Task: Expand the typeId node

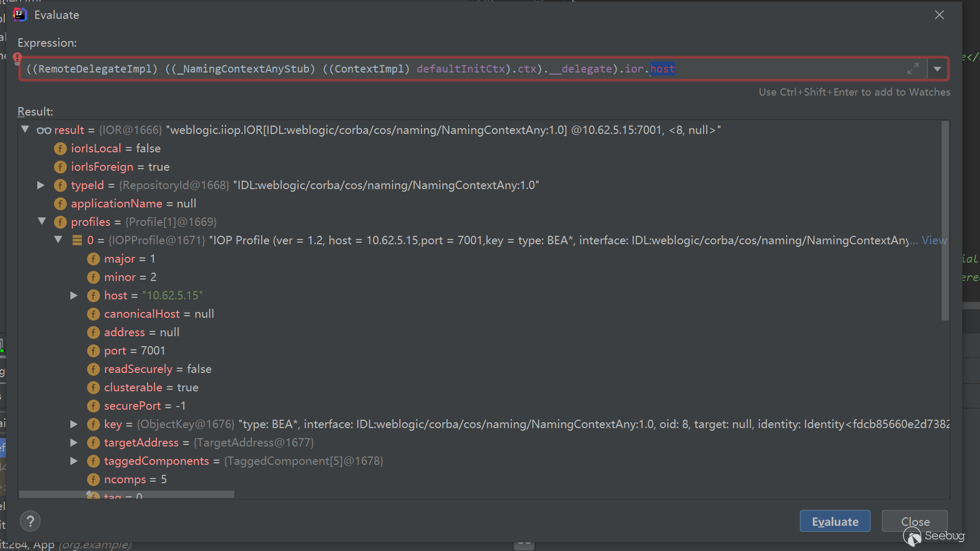Action: tap(41, 185)
